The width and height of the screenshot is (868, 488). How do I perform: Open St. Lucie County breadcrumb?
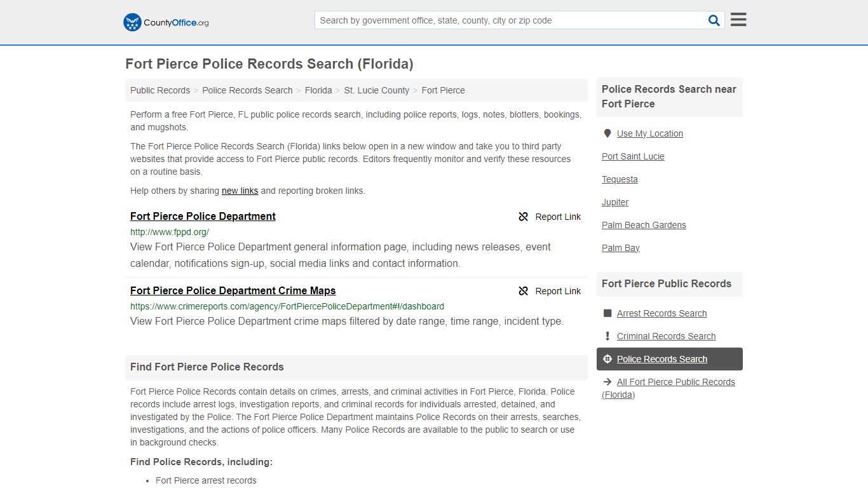coord(377,90)
